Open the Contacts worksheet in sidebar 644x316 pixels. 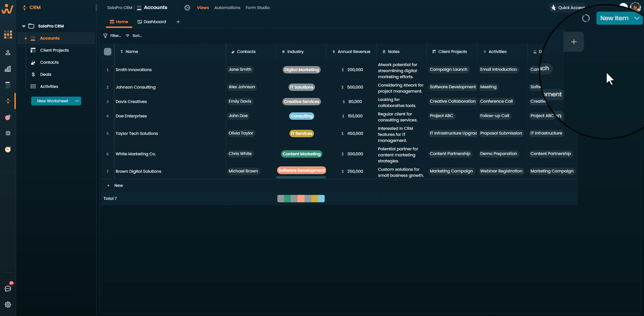[x=49, y=62]
